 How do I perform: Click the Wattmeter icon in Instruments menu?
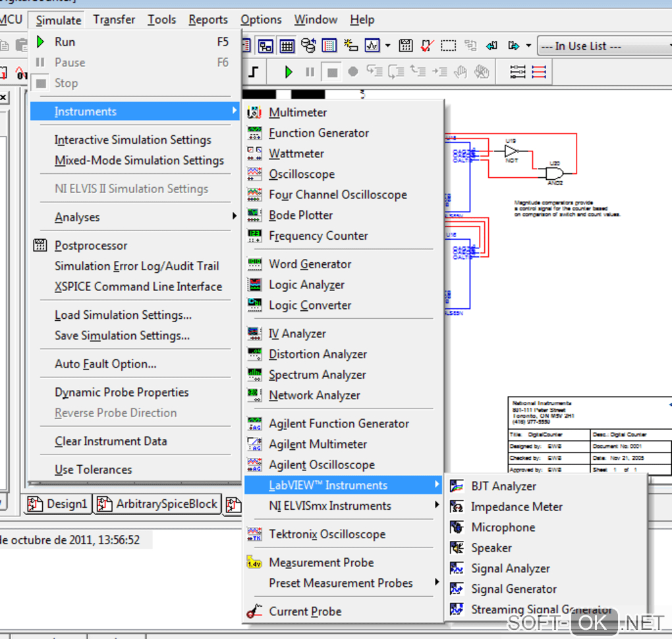click(x=254, y=154)
